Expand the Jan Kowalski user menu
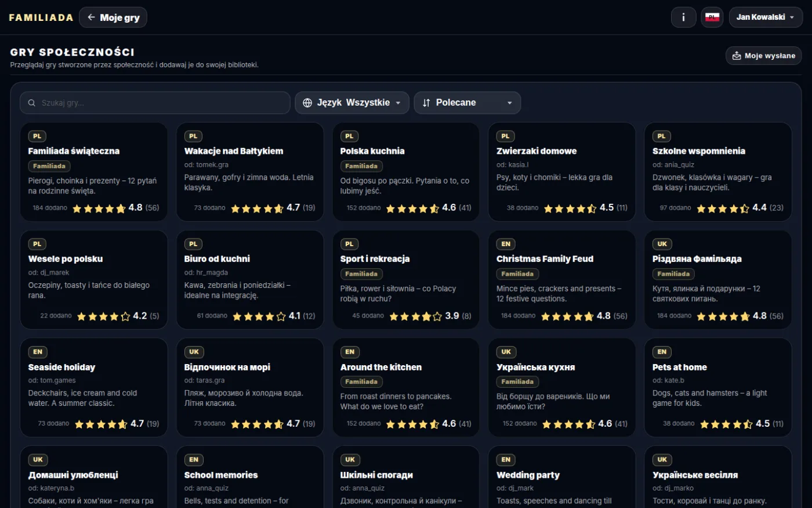The height and width of the screenshot is (508, 812). coord(766,17)
